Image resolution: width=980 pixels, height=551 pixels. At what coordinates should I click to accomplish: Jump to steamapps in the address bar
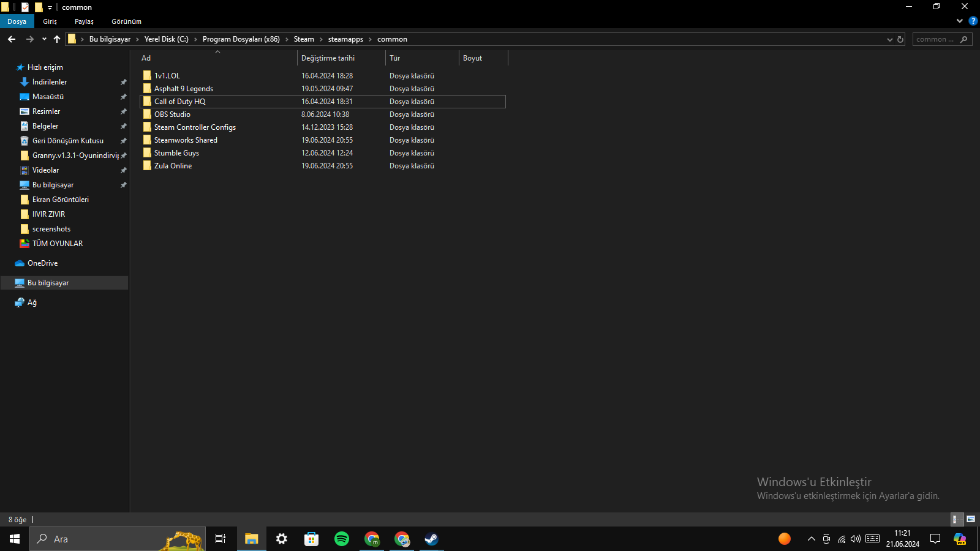point(345,39)
